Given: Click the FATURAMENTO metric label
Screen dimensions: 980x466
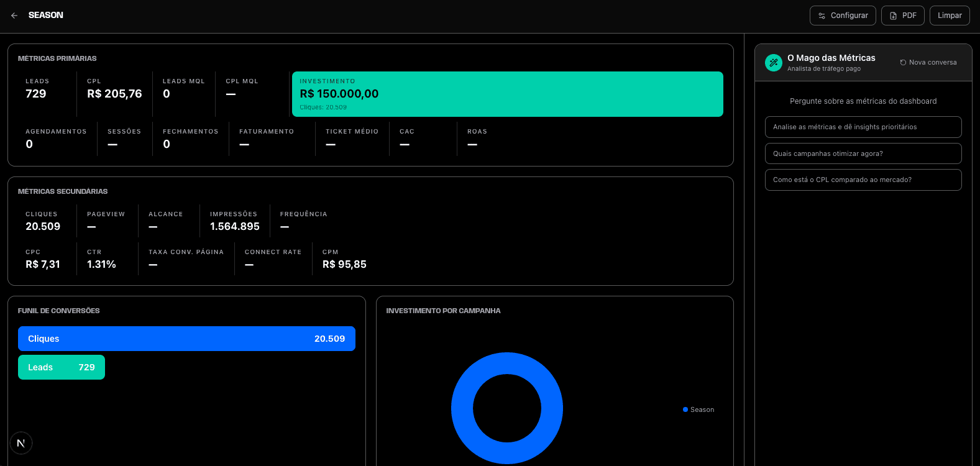Looking at the screenshot, I should (267, 132).
